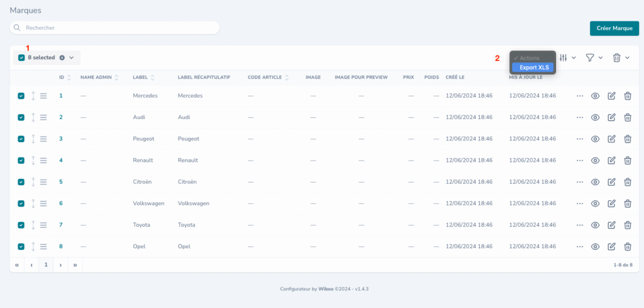Open the more options dots for Peugeot
This screenshot has width=644, height=308.
(x=579, y=139)
